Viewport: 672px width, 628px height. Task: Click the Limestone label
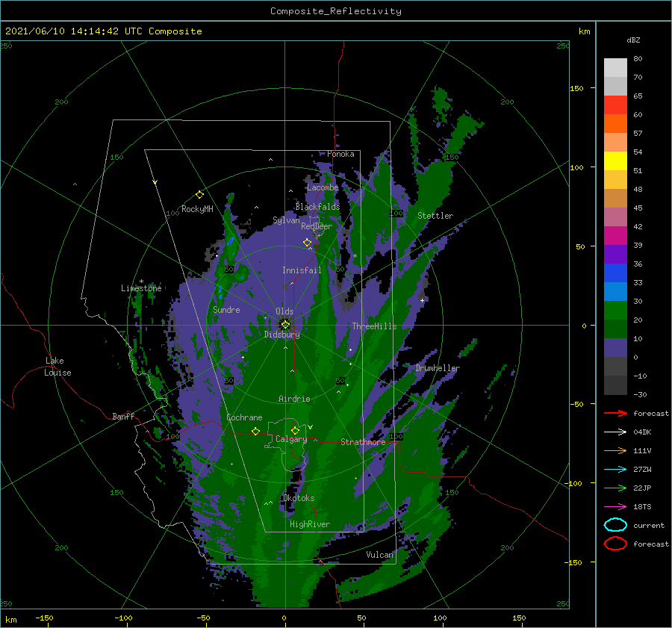141,288
